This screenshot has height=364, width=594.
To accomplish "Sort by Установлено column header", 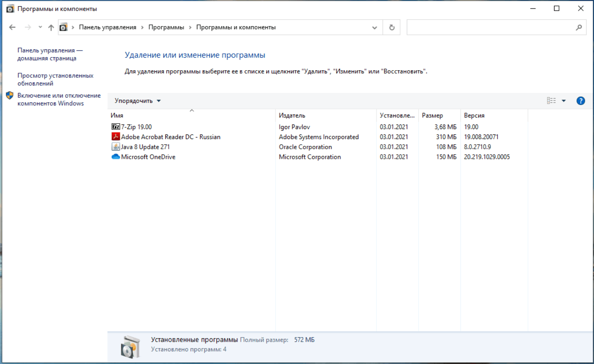I will tap(398, 115).
